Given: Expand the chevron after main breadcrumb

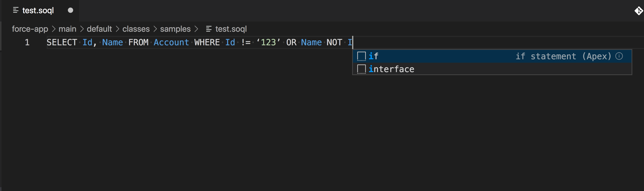Looking at the screenshot, I should point(82,29).
